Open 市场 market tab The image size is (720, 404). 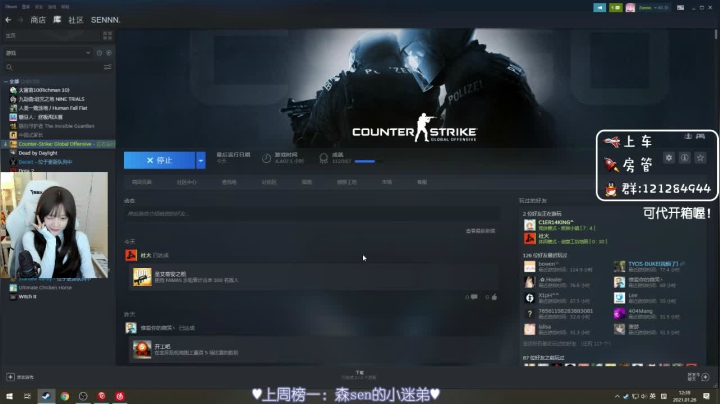(x=387, y=182)
